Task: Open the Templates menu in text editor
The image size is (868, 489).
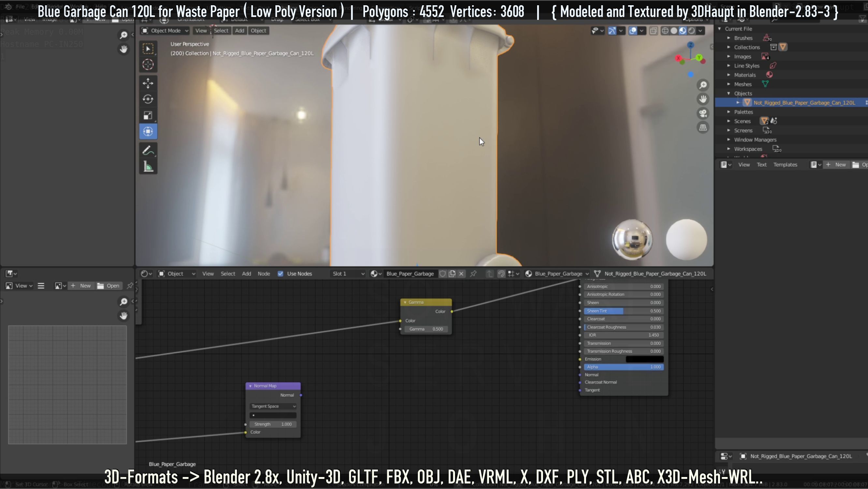Action: pyautogui.click(x=785, y=164)
